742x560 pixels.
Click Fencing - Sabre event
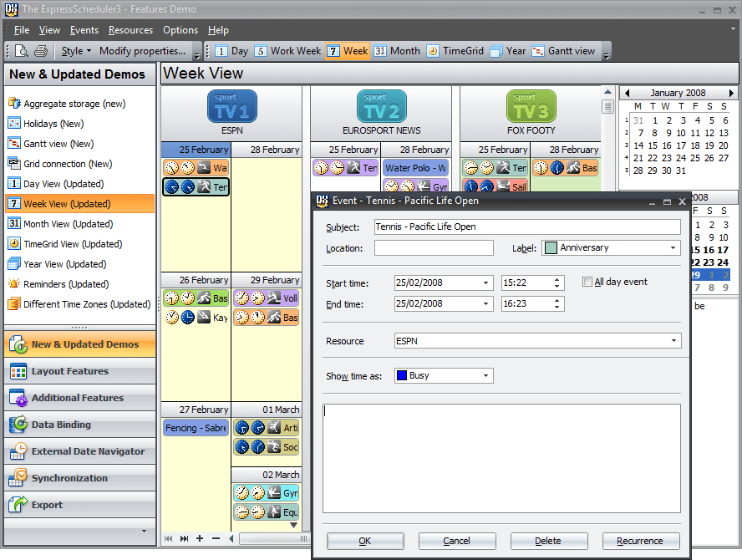tap(196, 428)
